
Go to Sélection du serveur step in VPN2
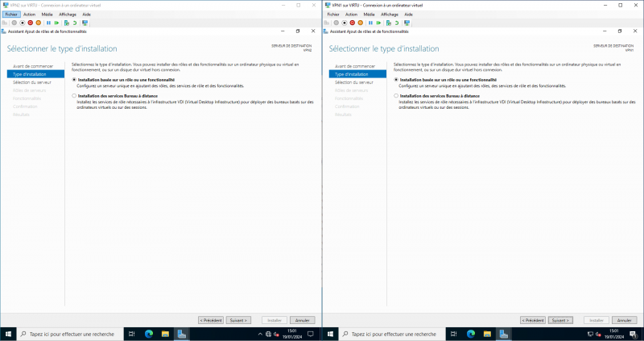[x=32, y=82]
